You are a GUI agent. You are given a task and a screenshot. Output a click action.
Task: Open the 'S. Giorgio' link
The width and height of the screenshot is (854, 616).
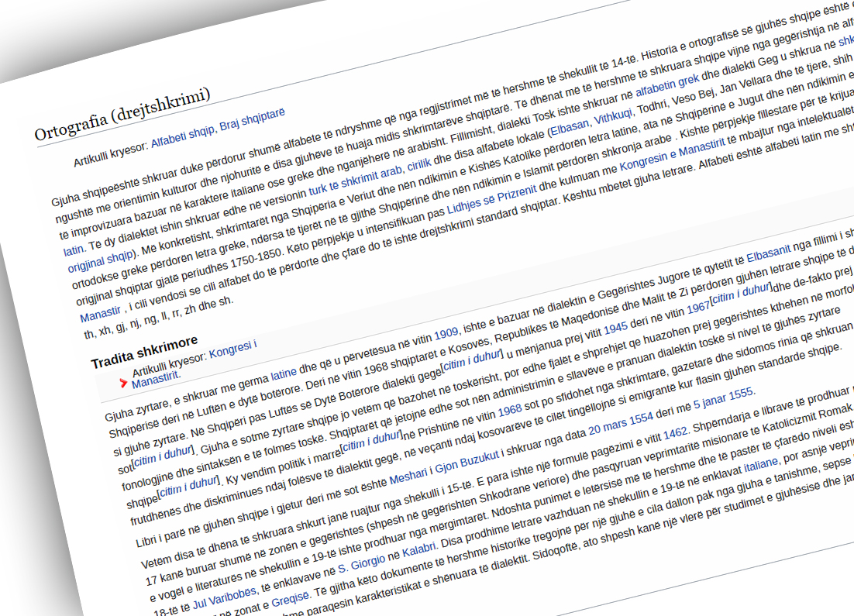coord(362,564)
